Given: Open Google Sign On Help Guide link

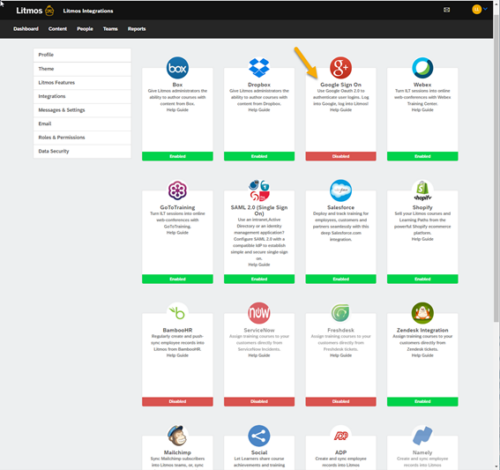Looking at the screenshot, I should pyautogui.click(x=341, y=110).
